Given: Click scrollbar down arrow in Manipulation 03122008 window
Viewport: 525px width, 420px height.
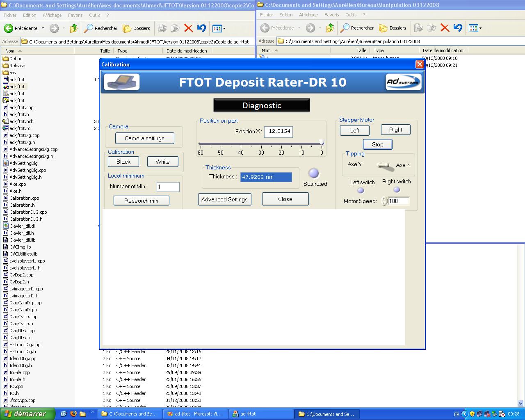Looking at the screenshot, I should (x=521, y=404).
